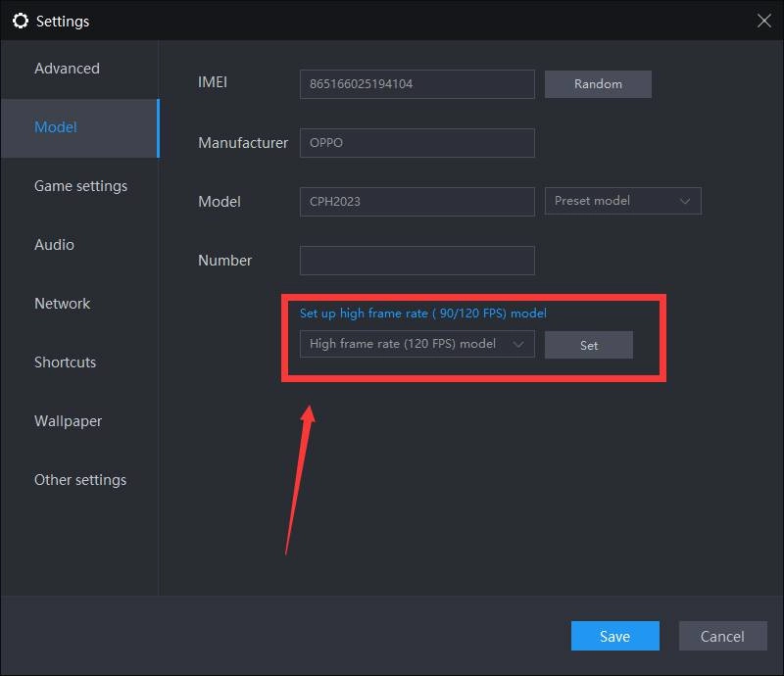Open the Advanced settings tab
Screen dimensions: 784x676
coord(67,69)
